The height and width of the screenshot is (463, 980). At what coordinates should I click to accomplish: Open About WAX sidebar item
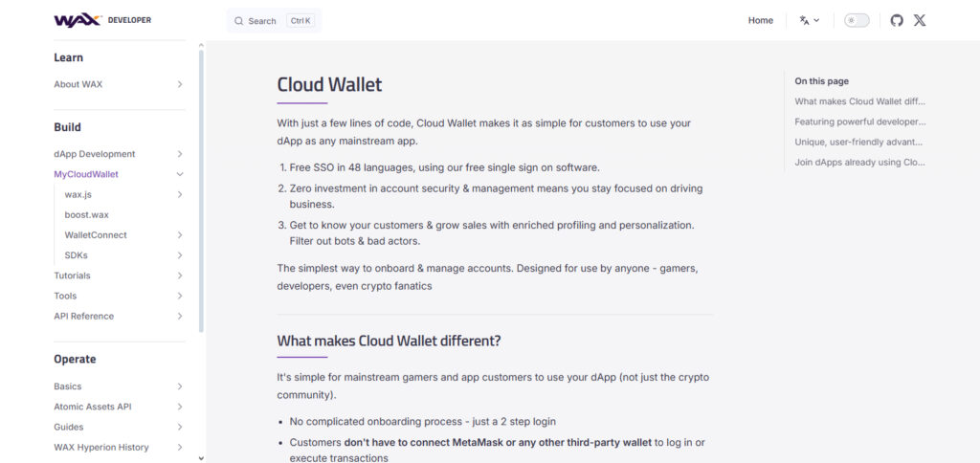[x=78, y=84]
